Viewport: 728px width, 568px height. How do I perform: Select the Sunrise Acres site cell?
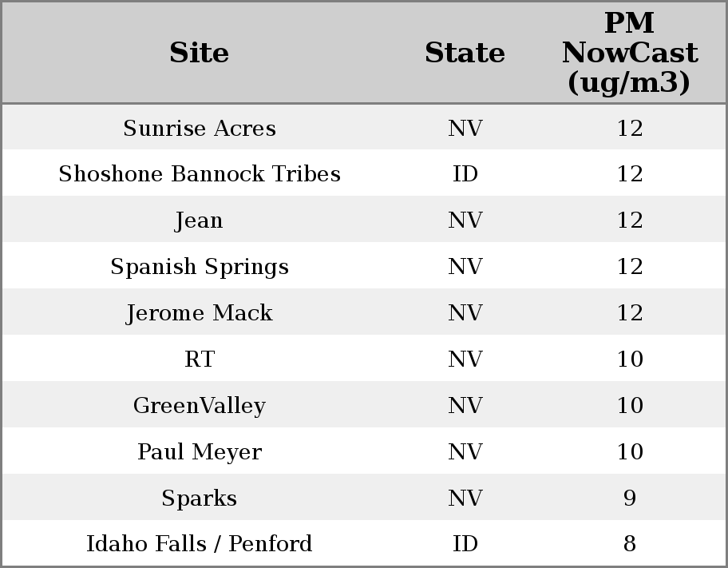click(200, 128)
